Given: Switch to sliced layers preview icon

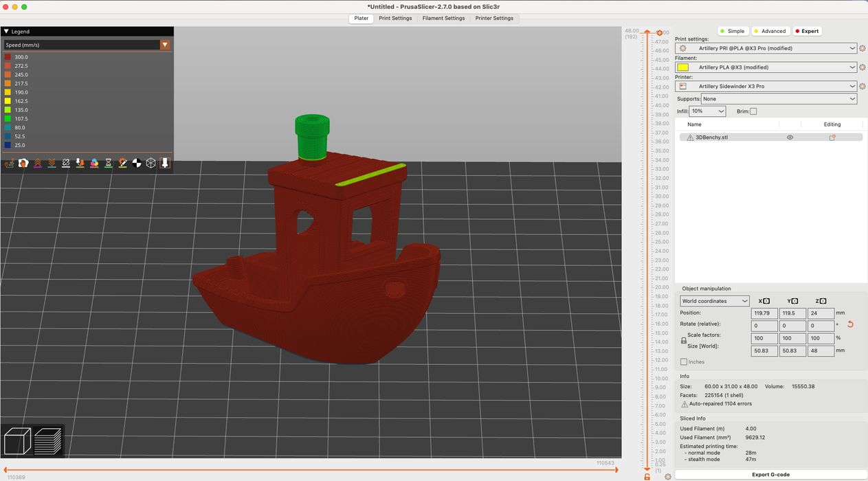Looking at the screenshot, I should click(x=48, y=440).
